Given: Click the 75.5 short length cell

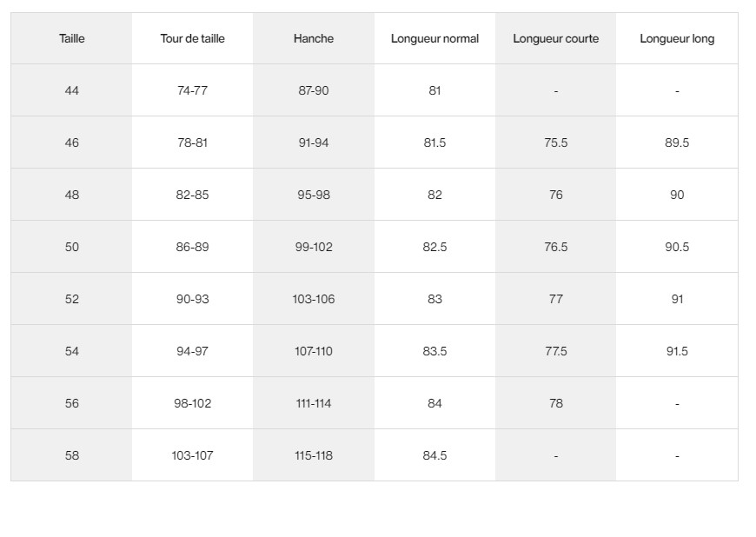Looking at the screenshot, I should pyautogui.click(x=555, y=143).
